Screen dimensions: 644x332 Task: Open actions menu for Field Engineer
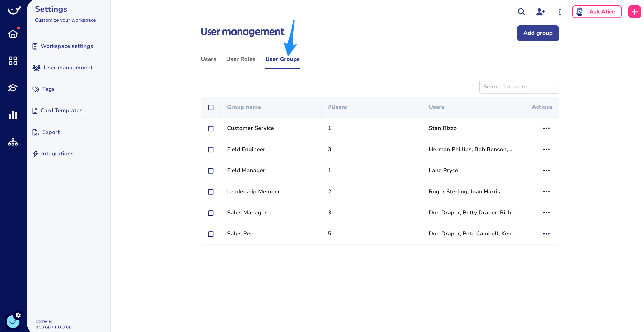[546, 149]
